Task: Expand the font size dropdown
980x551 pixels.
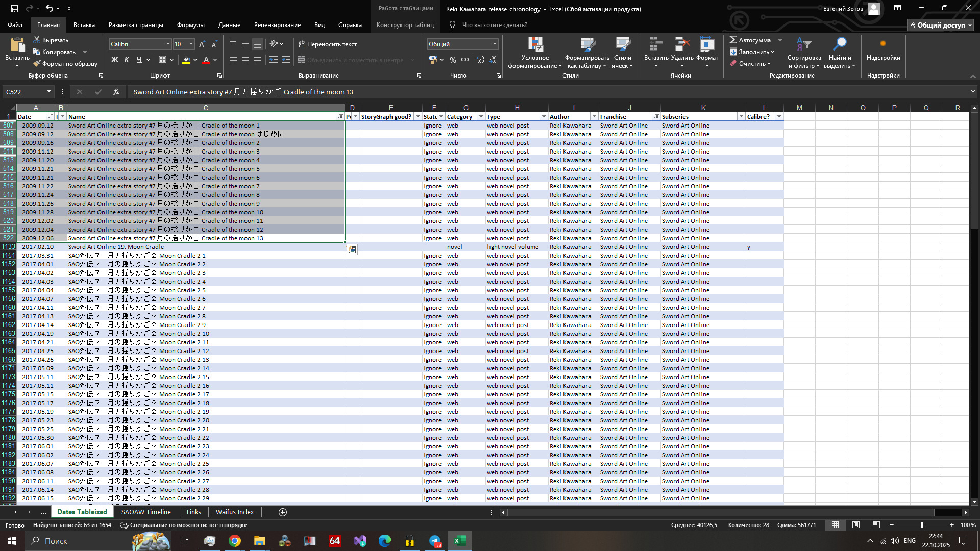Action: click(x=191, y=44)
